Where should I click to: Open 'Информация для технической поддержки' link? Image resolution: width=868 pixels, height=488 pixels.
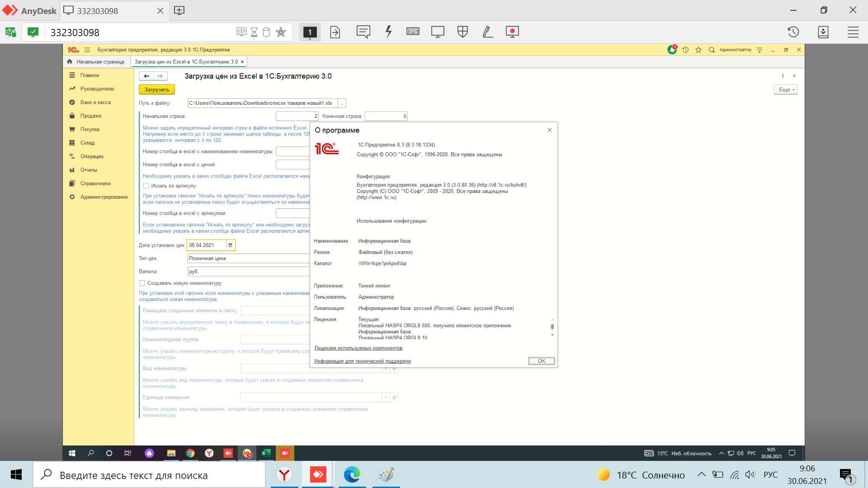pos(363,361)
